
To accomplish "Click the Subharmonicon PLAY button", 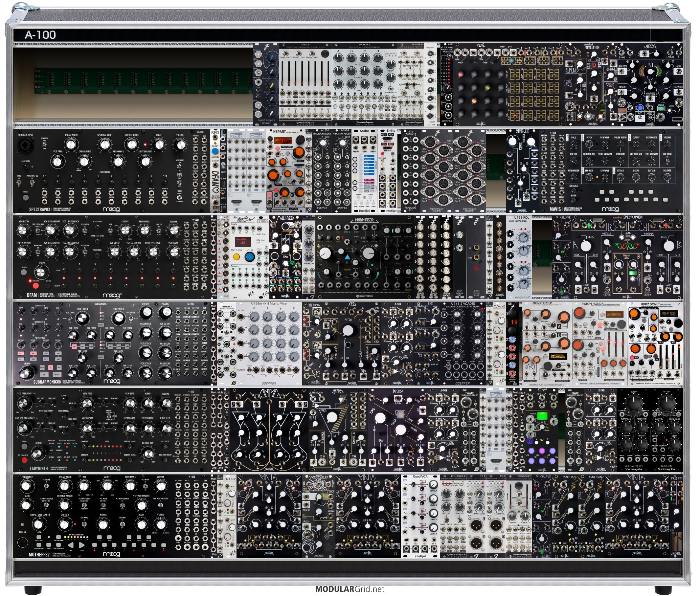I will (x=44, y=375).
